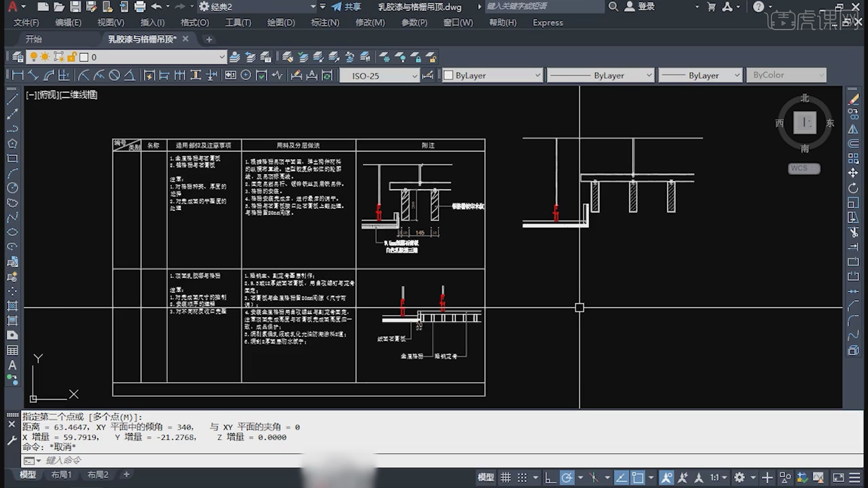Select the Circle drawing tool

[x=12, y=188]
